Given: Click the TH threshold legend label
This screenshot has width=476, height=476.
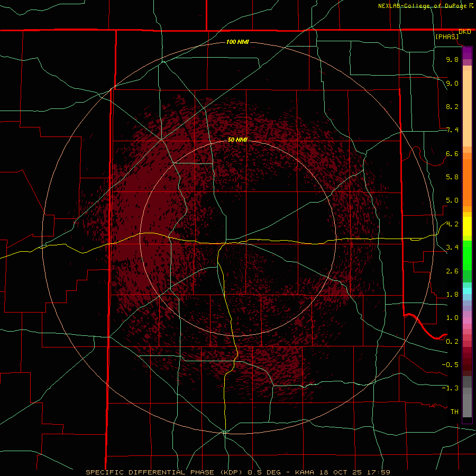Looking at the screenshot, I should [454, 412].
